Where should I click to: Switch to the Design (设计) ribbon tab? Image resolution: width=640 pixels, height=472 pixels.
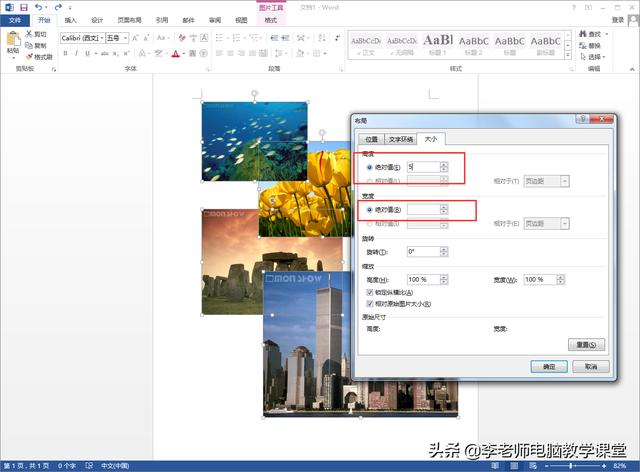tap(97, 20)
